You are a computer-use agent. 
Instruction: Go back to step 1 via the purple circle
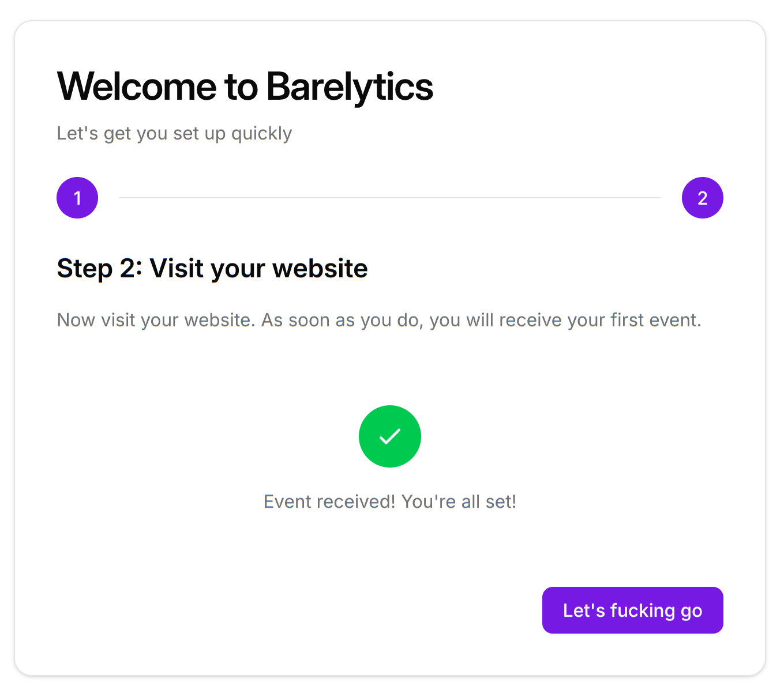pyautogui.click(x=77, y=198)
